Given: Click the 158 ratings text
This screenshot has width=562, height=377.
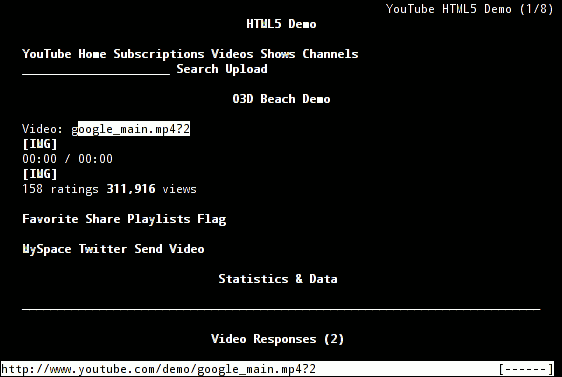Looking at the screenshot, I should click(x=60, y=189).
